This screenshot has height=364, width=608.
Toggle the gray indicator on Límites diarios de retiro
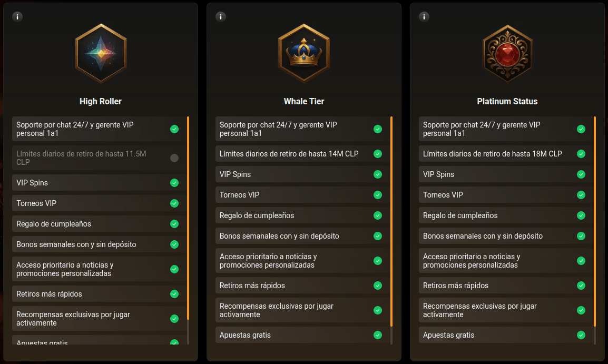click(x=174, y=158)
